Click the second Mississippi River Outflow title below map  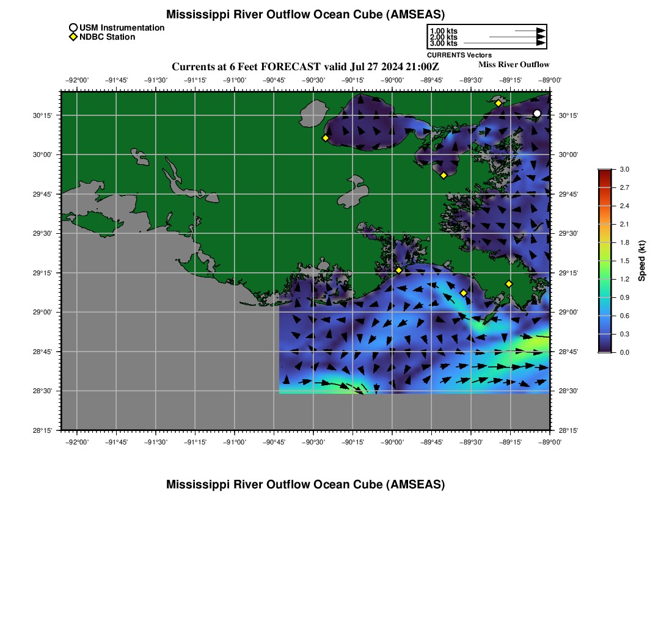305,485
